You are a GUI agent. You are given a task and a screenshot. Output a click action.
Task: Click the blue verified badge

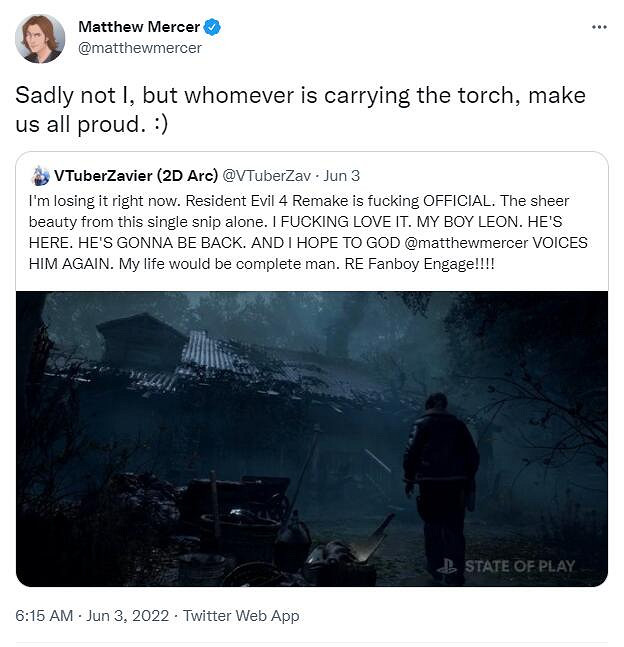pyautogui.click(x=213, y=27)
